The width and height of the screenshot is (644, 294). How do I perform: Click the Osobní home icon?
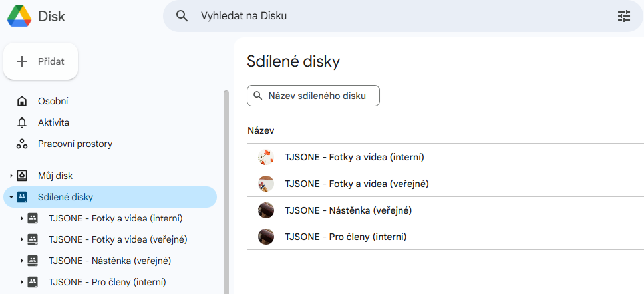[x=22, y=101]
